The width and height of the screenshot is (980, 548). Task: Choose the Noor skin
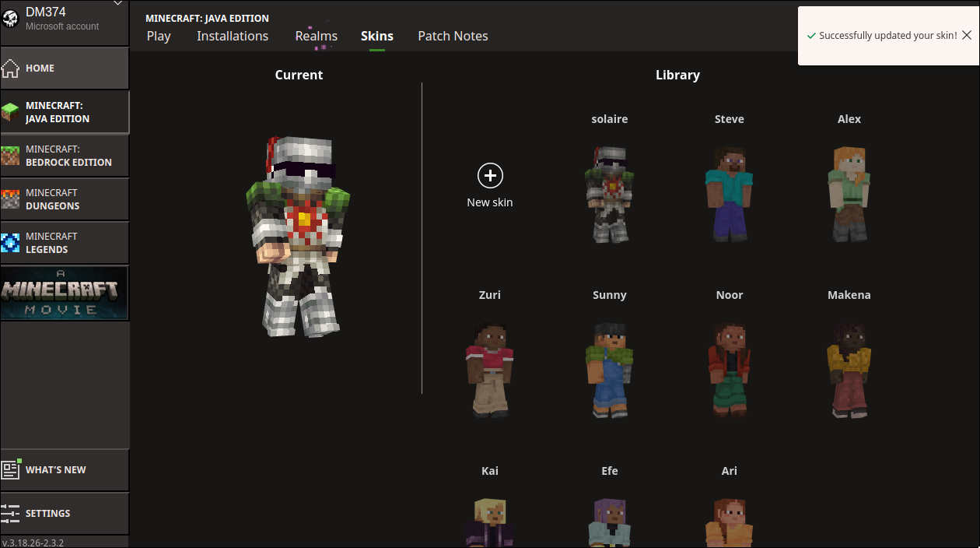[x=730, y=370]
